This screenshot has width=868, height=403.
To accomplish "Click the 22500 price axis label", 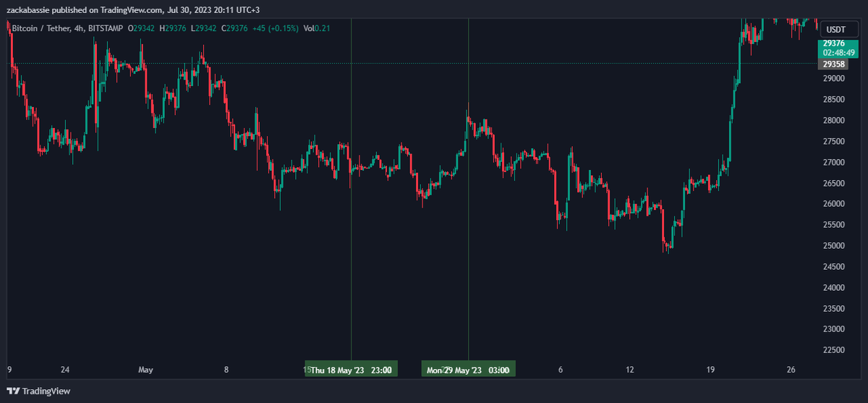I will pyautogui.click(x=834, y=350).
